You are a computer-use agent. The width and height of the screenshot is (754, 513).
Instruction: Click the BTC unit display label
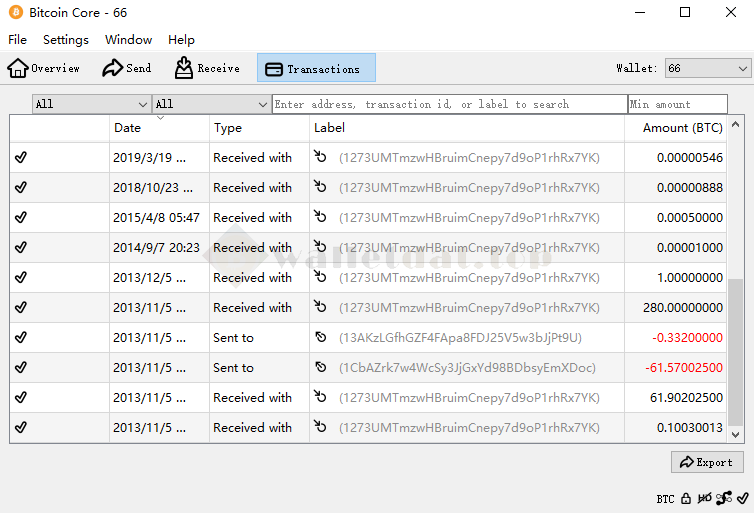[x=665, y=498]
